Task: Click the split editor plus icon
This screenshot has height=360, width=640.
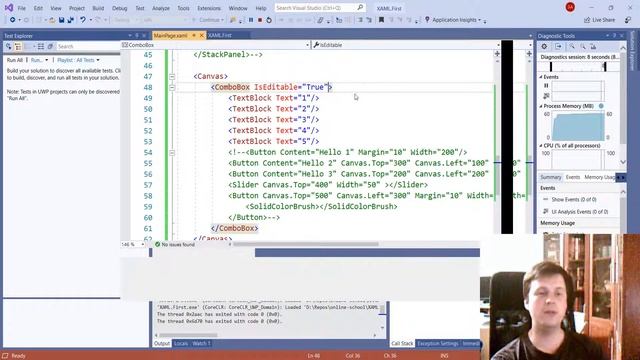Action: point(497,53)
